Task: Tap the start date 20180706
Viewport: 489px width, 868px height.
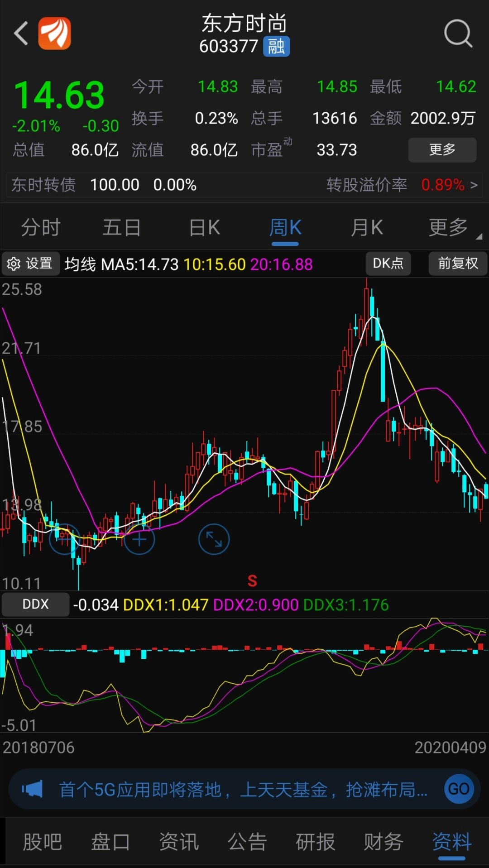Action: 38,748
